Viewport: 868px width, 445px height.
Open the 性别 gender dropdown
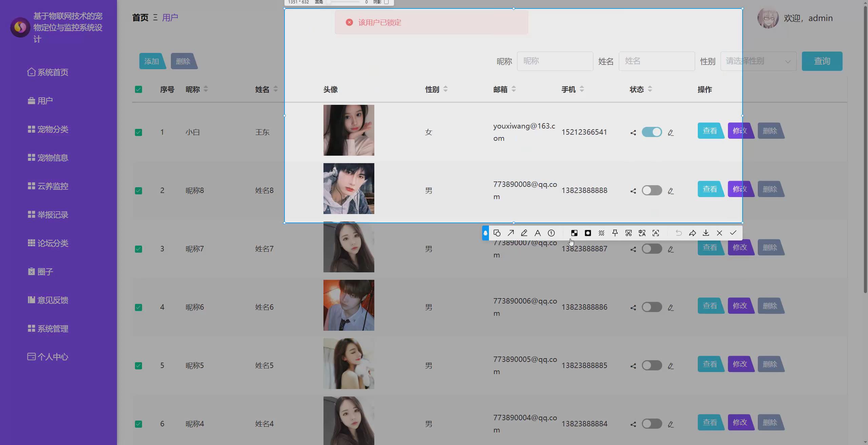(758, 61)
